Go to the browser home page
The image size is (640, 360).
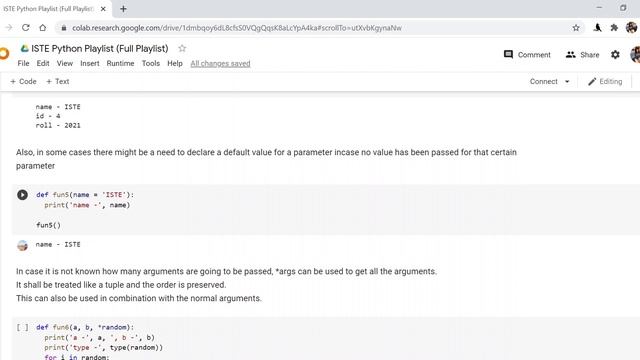(x=43, y=28)
